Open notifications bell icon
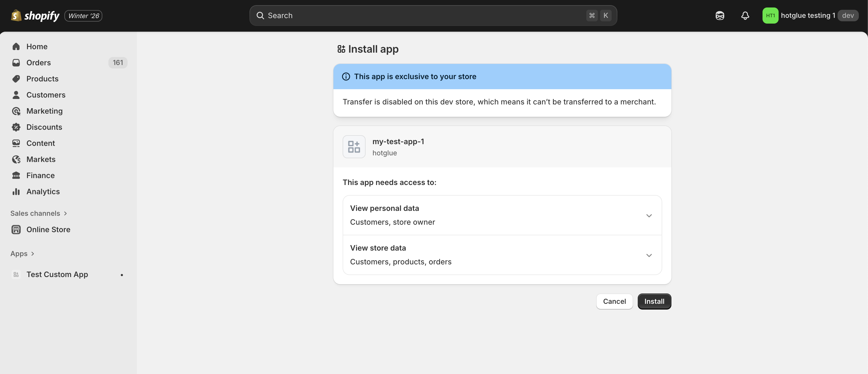 pos(745,16)
